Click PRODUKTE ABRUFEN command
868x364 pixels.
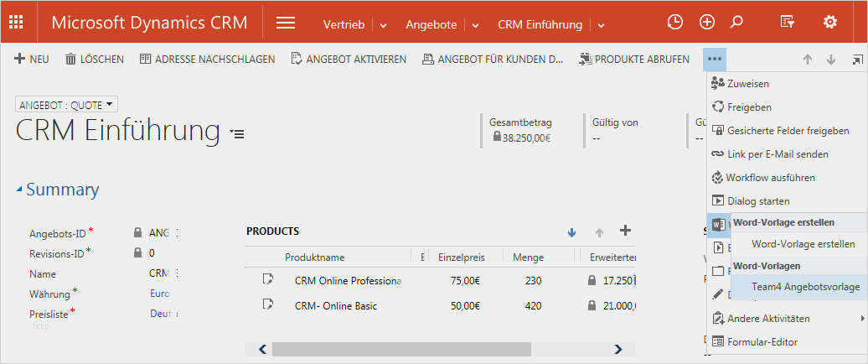pyautogui.click(x=634, y=59)
